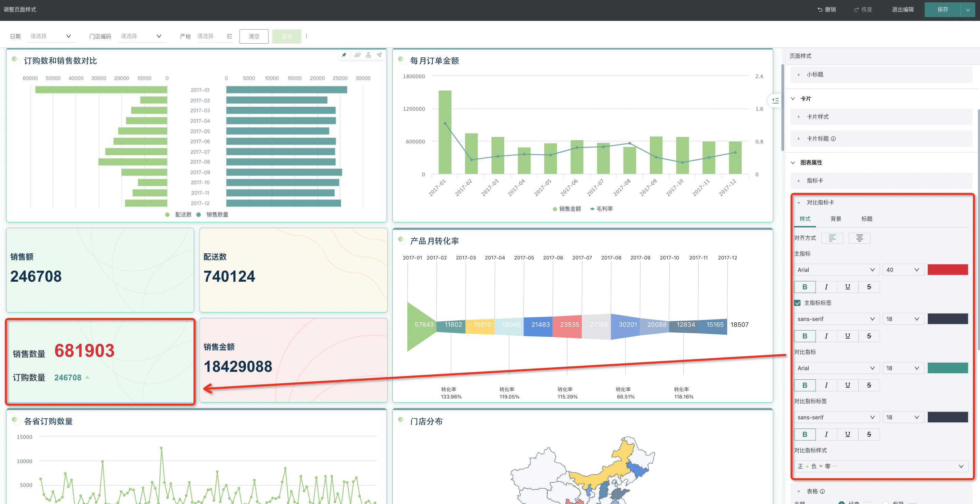This screenshot has width=980, height=504.
Task: Copy link for 订购数和销售数对比 chart
Action: [x=357, y=55]
